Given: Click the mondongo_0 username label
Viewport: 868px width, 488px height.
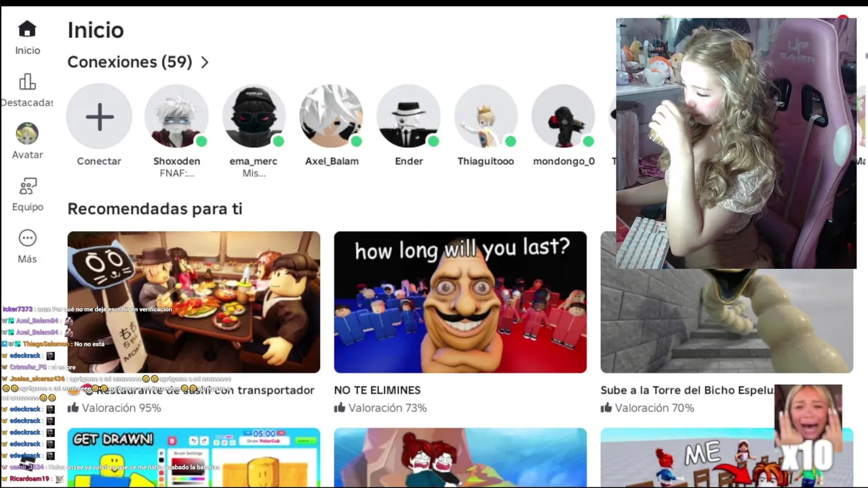Looking at the screenshot, I should 564,161.
